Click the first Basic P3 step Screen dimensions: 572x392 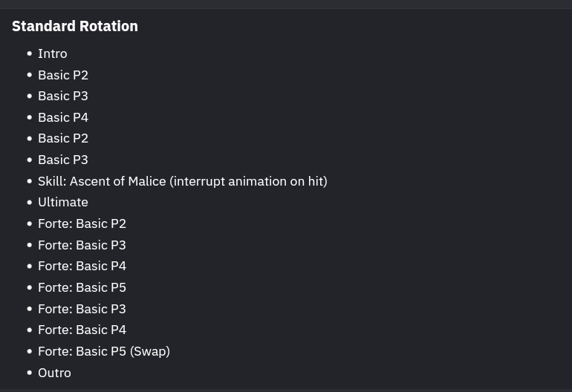(63, 96)
